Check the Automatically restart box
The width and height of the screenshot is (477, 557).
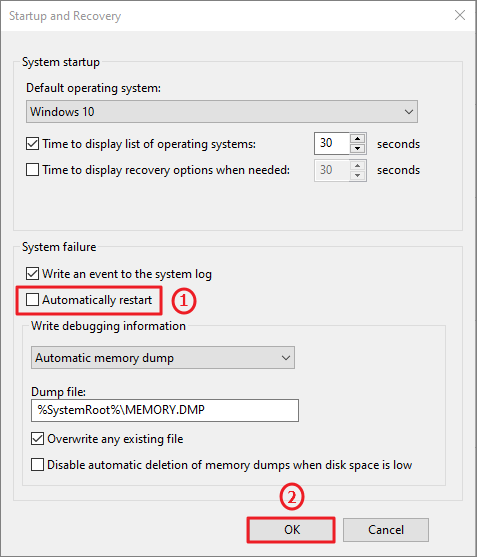32,300
